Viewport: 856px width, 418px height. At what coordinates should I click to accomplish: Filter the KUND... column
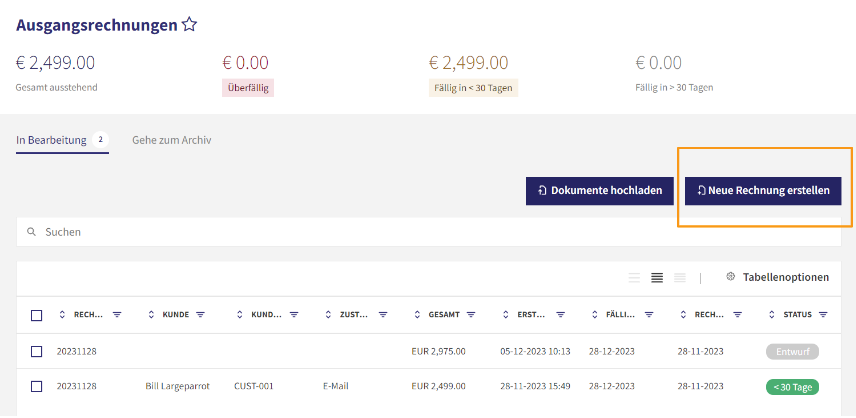(x=294, y=315)
